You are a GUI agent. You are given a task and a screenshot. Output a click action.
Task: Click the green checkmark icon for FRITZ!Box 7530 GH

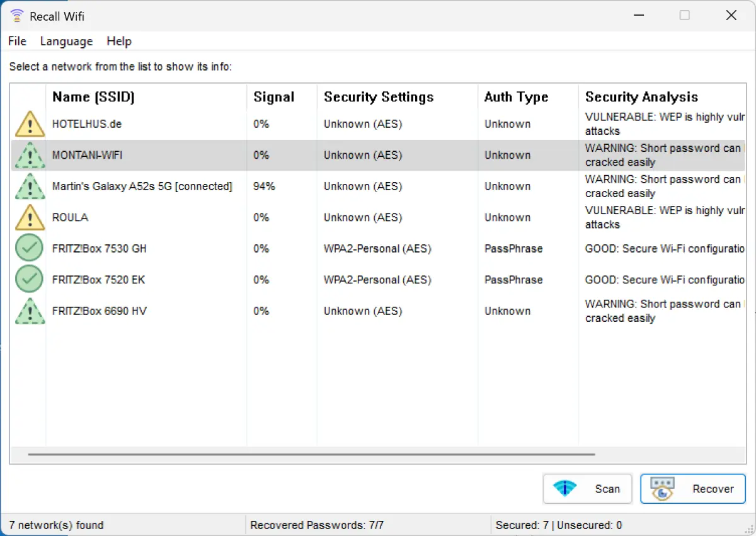(x=30, y=248)
